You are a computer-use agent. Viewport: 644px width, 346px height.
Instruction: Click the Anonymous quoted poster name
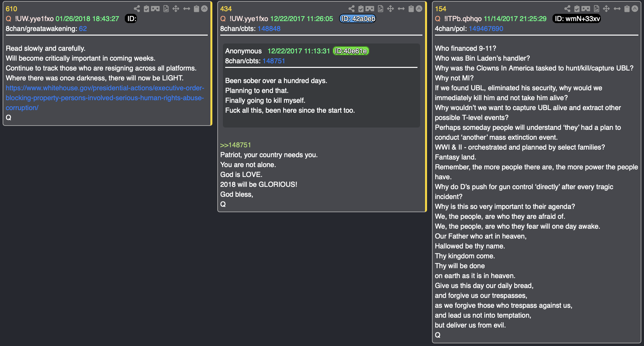243,51
